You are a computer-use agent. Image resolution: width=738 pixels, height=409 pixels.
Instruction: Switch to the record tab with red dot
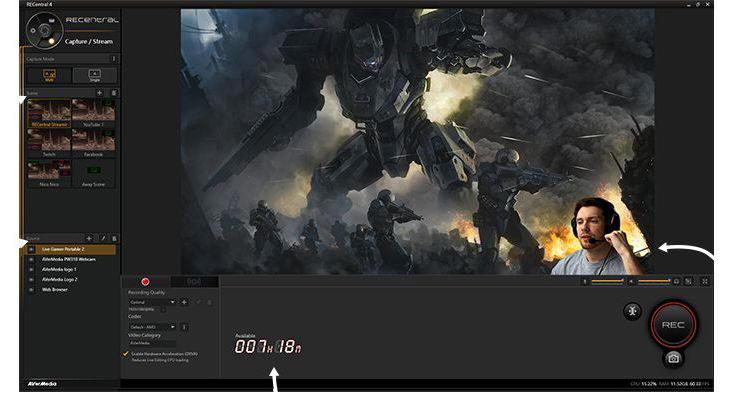(145, 281)
